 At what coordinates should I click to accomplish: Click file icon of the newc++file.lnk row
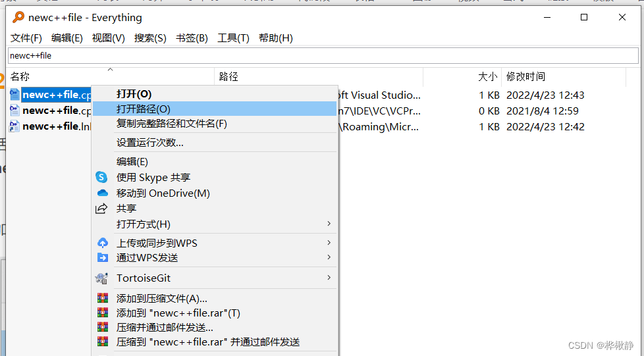pos(14,126)
